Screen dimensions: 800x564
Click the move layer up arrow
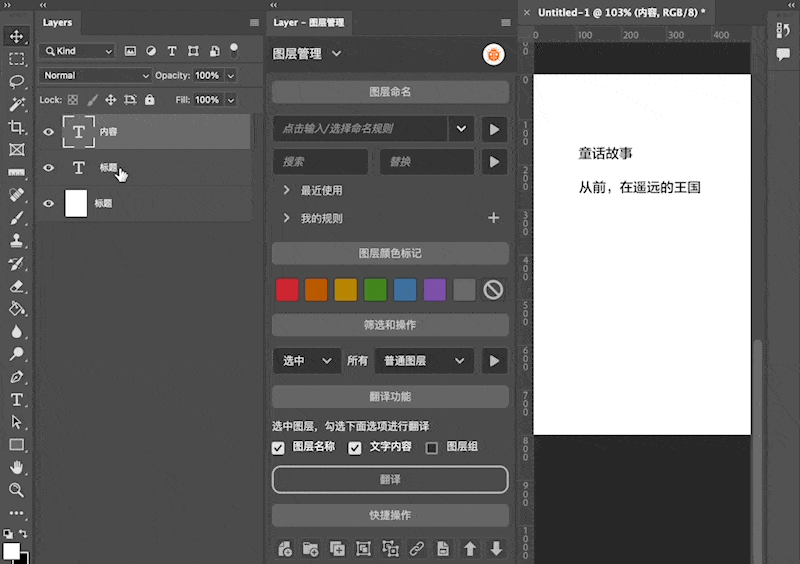pos(470,549)
